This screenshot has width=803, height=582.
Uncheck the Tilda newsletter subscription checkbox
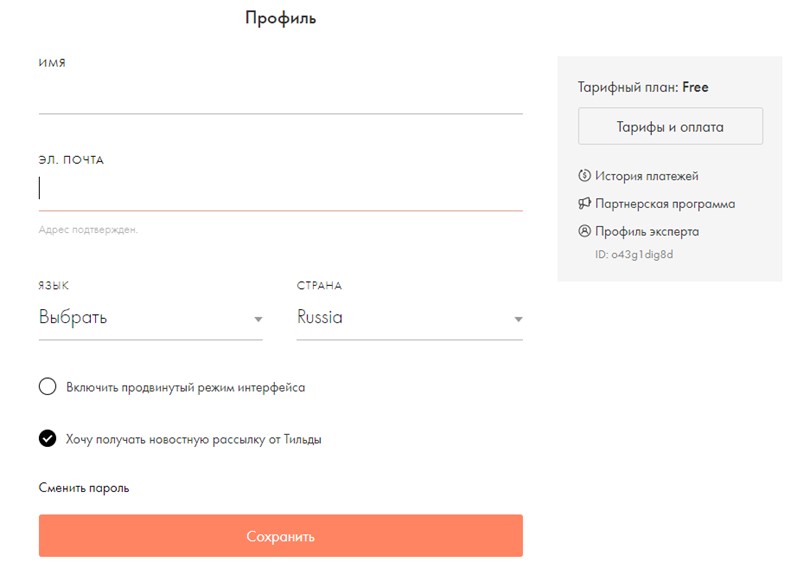click(x=48, y=438)
